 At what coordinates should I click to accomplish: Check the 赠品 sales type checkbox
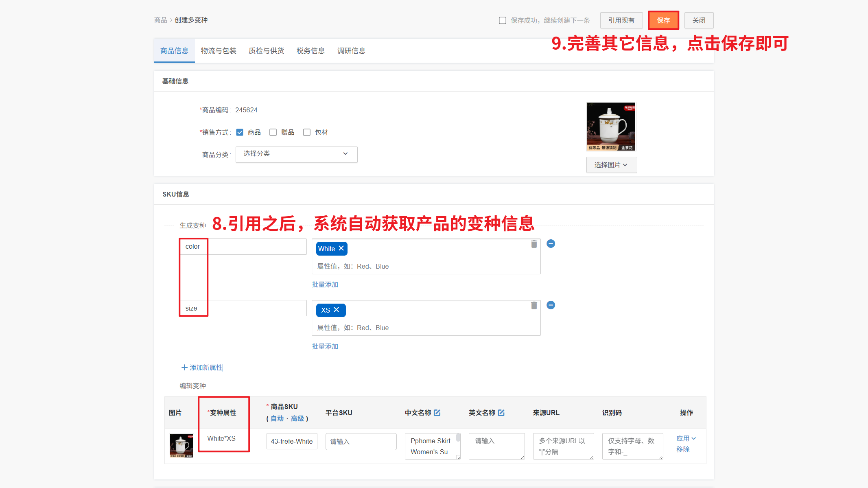pyautogui.click(x=273, y=132)
